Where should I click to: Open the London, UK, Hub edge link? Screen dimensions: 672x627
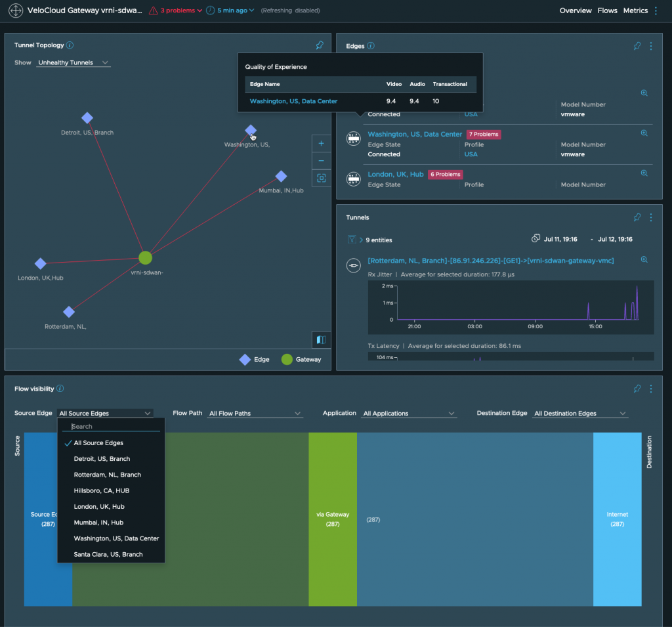[396, 174]
